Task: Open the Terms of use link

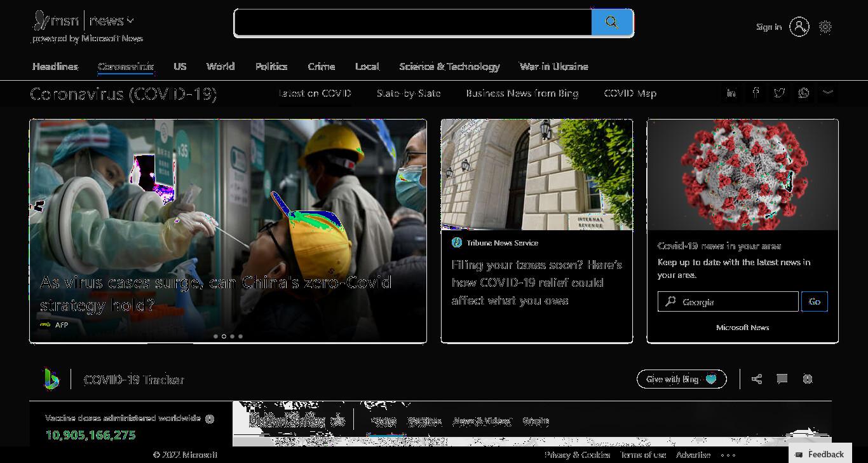Action: coord(643,455)
